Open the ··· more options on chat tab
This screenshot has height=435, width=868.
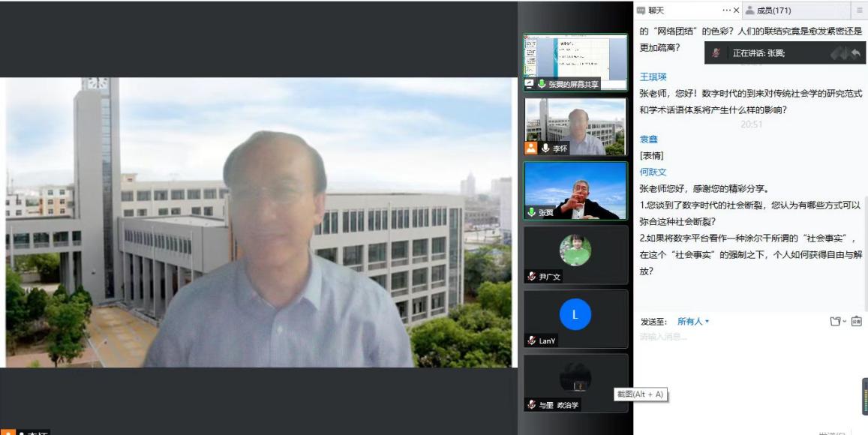click(726, 10)
